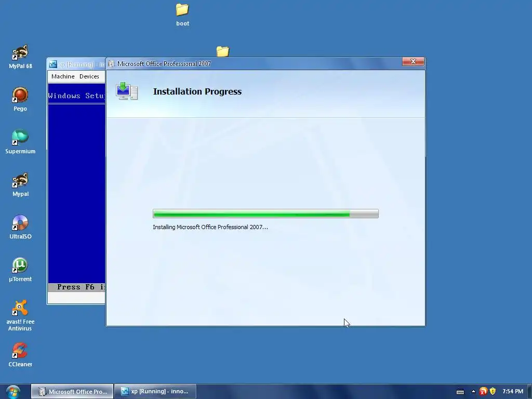Open the Supermium browser shortcut

pos(20,142)
